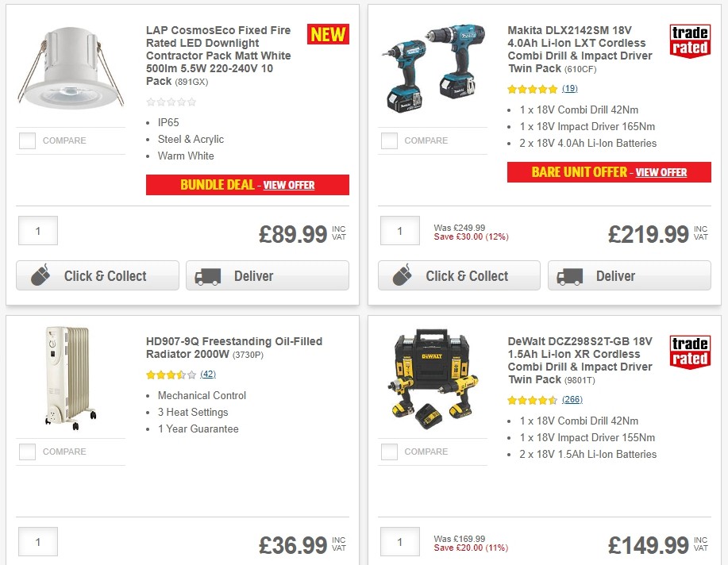Click the NEW badge on the LED Downlight
The height and width of the screenshot is (565, 728).
[327, 34]
